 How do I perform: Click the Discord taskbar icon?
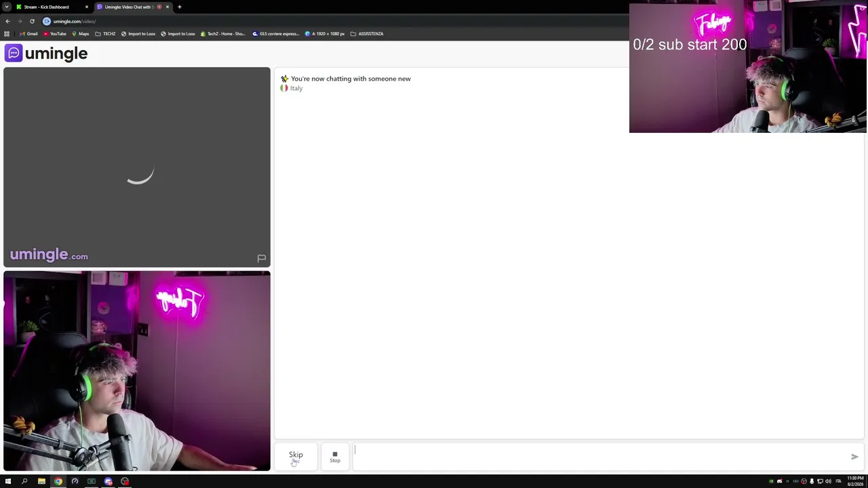click(108, 481)
